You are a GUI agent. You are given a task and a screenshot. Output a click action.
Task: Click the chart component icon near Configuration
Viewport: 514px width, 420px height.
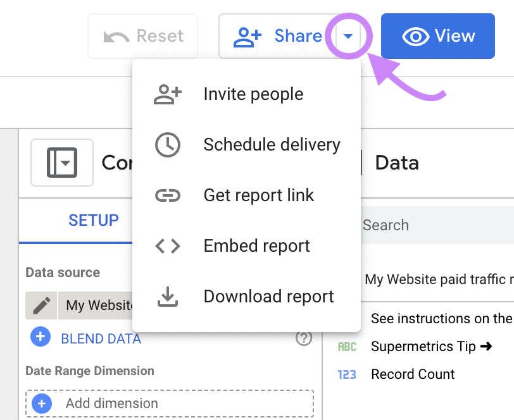tap(61, 163)
